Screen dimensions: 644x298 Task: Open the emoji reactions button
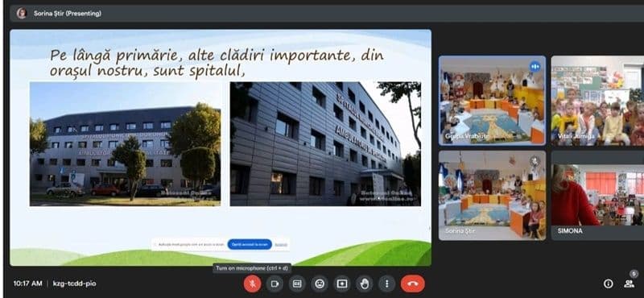320,284
